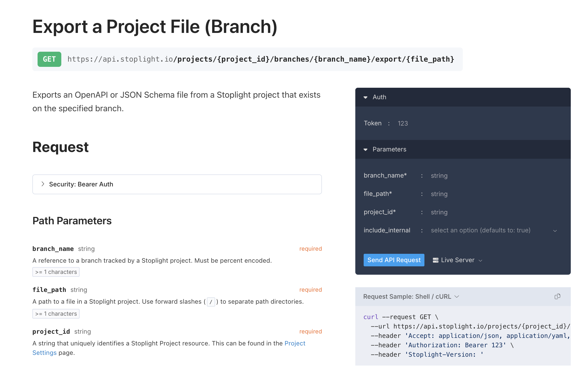The image size is (588, 376).
Task: Click the 'curl --request GET' code line
Action: (401, 317)
